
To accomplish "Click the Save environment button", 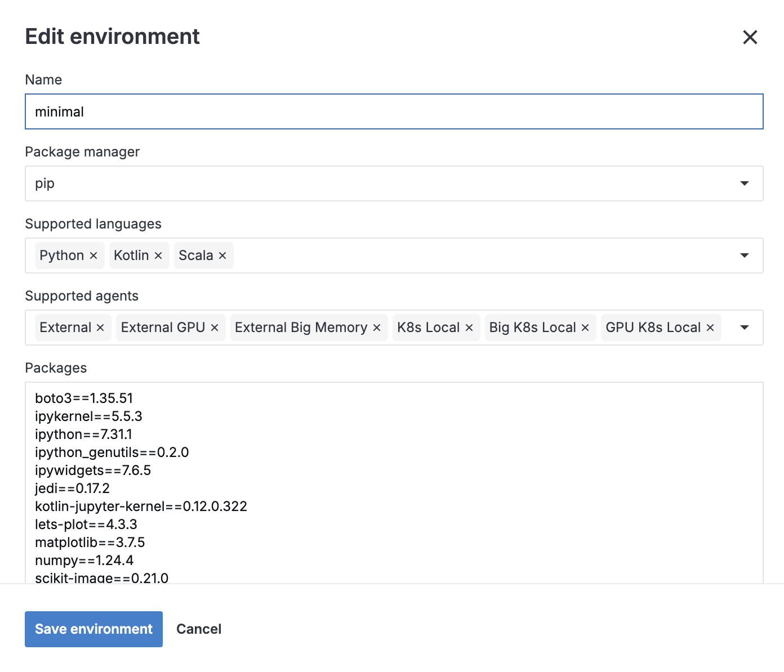I will click(x=93, y=629).
